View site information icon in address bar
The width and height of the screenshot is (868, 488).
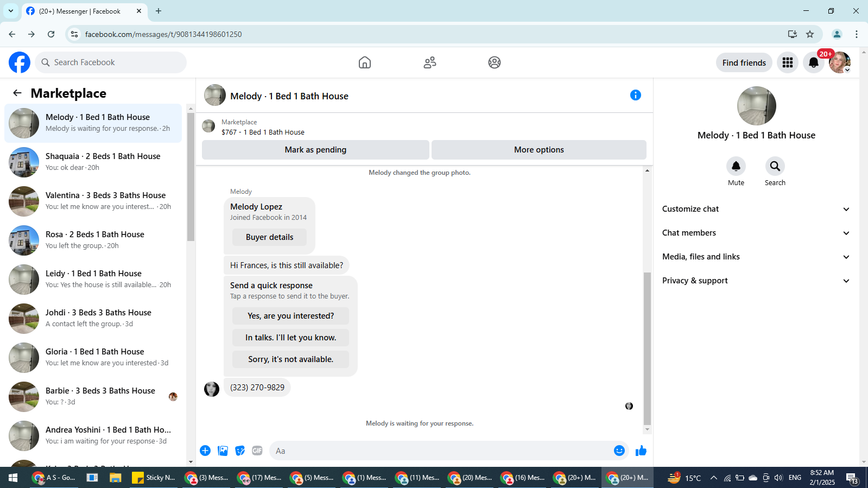click(x=74, y=34)
